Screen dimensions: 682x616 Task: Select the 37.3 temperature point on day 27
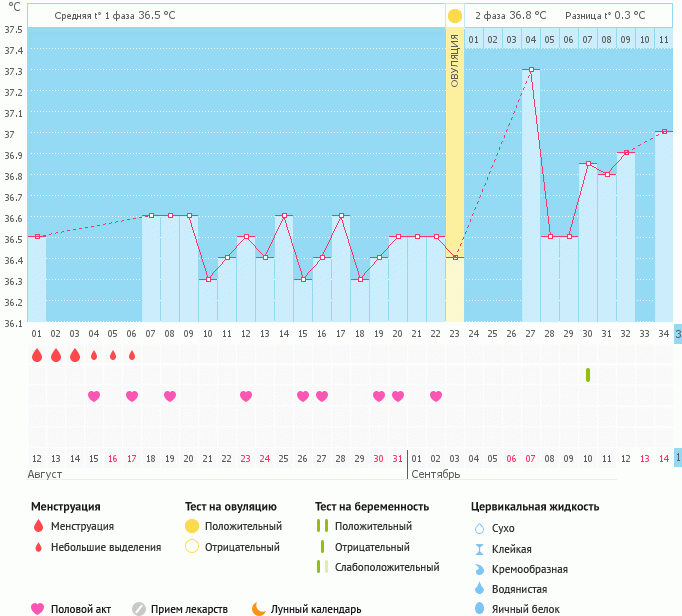[x=531, y=70]
